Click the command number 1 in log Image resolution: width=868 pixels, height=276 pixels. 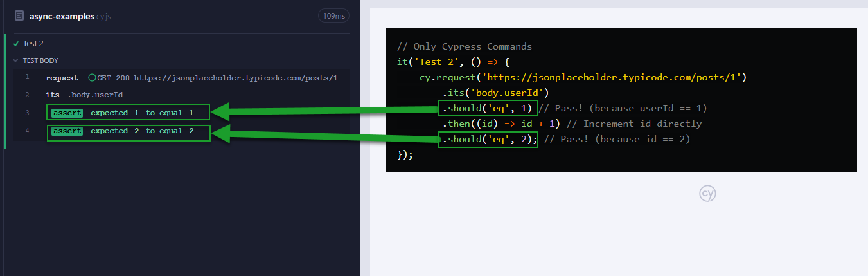click(x=27, y=78)
